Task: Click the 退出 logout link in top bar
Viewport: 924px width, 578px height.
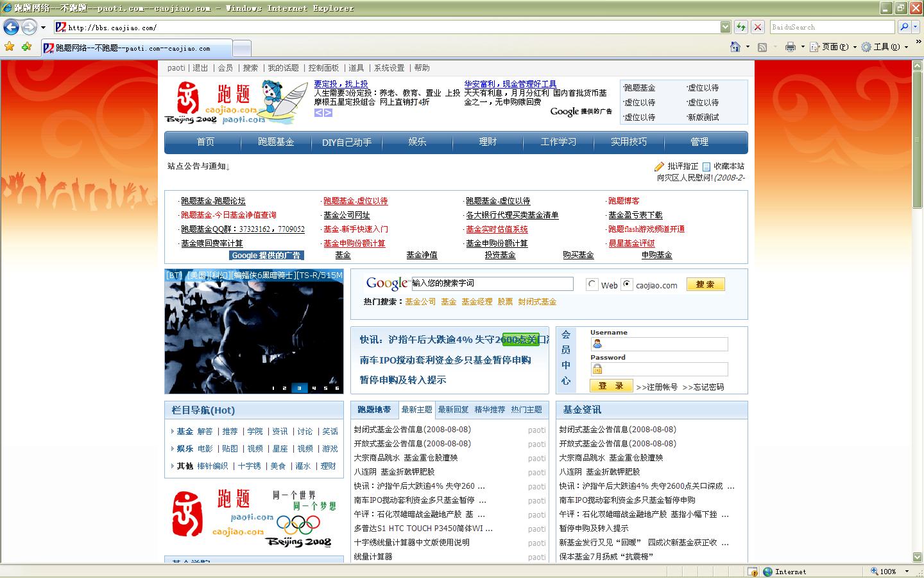Action: (200, 68)
